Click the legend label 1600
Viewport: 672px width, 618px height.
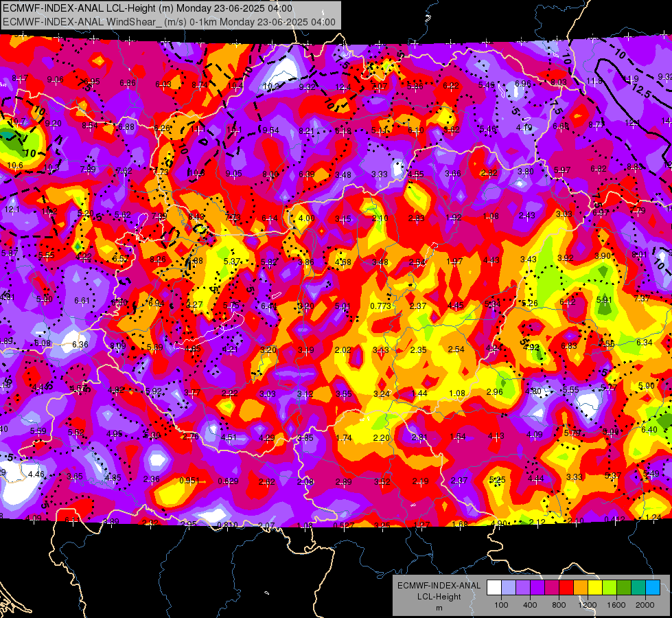616,605
